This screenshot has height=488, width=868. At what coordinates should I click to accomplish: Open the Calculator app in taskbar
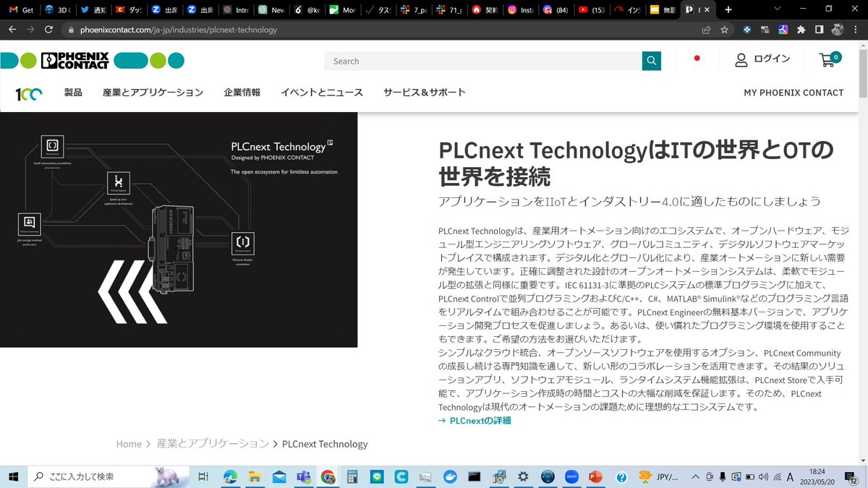[352, 476]
